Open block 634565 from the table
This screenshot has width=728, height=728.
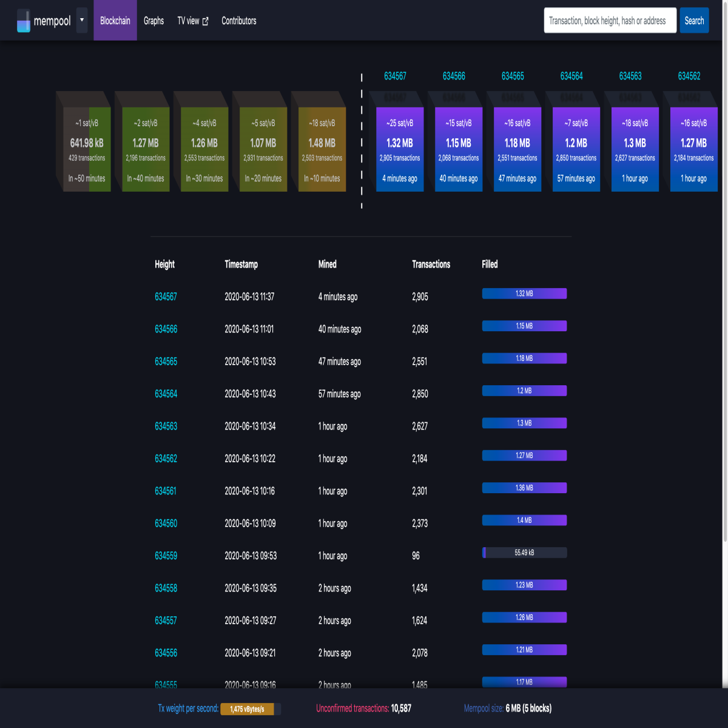tap(166, 362)
